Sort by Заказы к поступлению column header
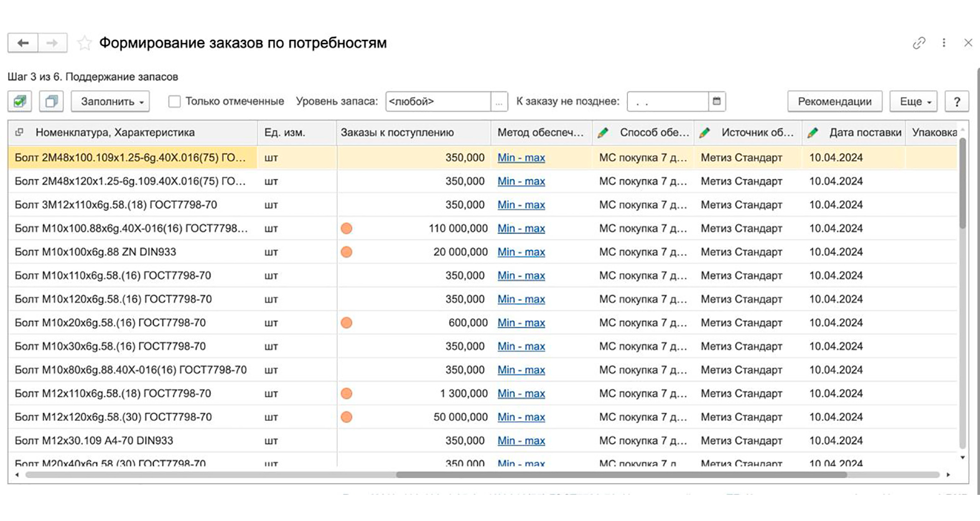This screenshot has height=521, width=980. click(x=397, y=133)
